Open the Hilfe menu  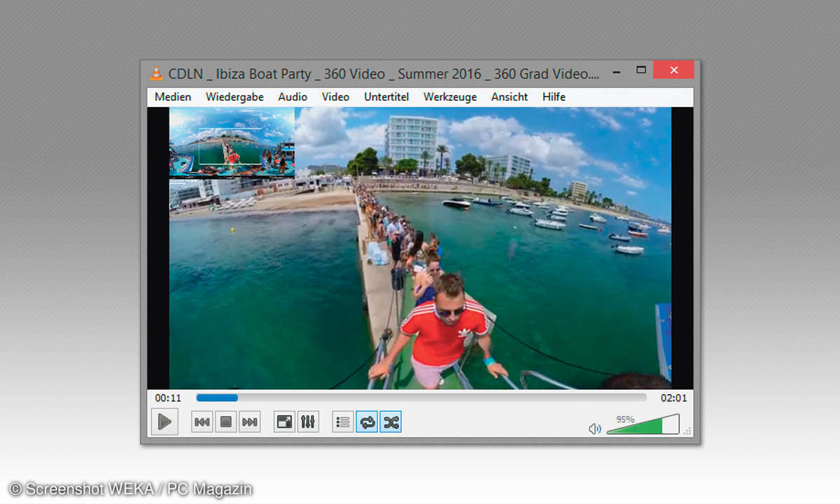pyautogui.click(x=554, y=97)
